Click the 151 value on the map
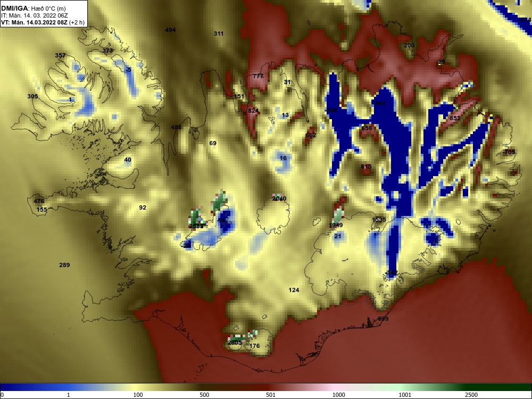The width and height of the screenshot is (532, 399). point(239,96)
